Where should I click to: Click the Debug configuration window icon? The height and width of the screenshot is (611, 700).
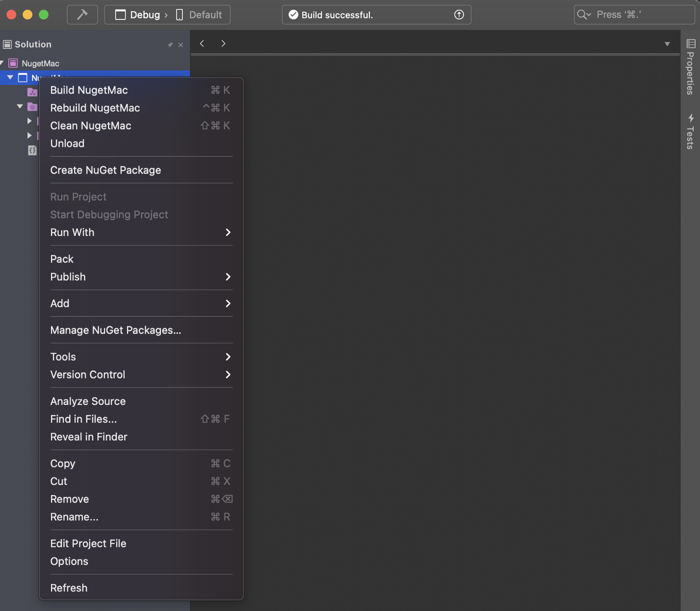click(120, 15)
